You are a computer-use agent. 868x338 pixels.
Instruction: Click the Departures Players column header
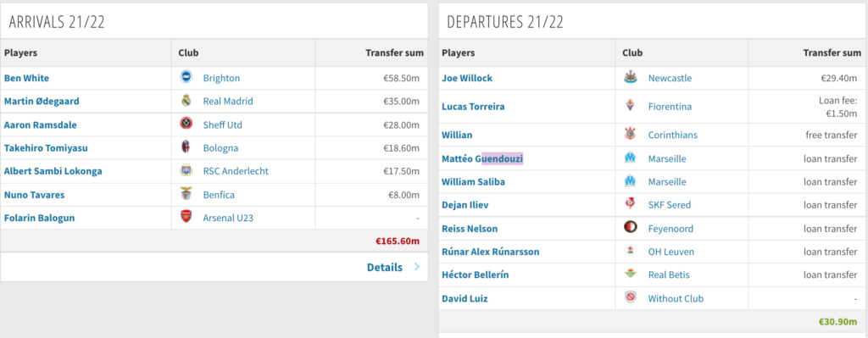coord(459,53)
